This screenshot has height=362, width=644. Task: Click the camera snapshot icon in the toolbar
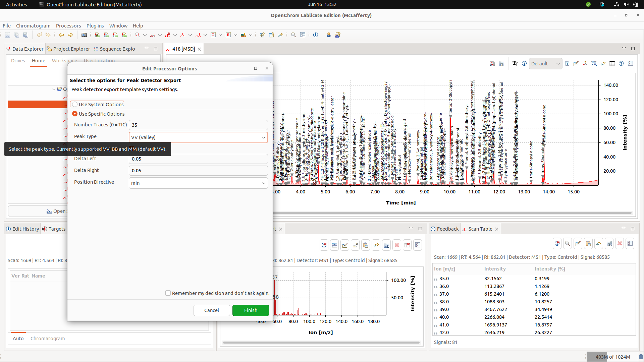84,35
